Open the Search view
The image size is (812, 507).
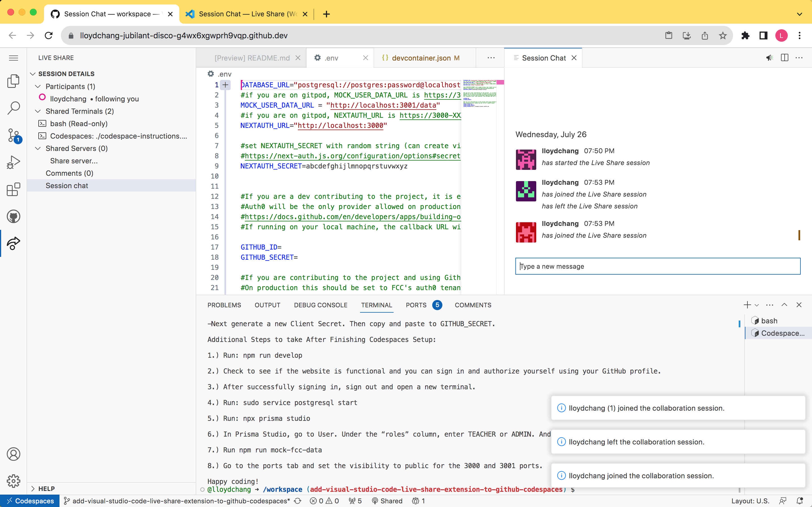[x=14, y=108]
